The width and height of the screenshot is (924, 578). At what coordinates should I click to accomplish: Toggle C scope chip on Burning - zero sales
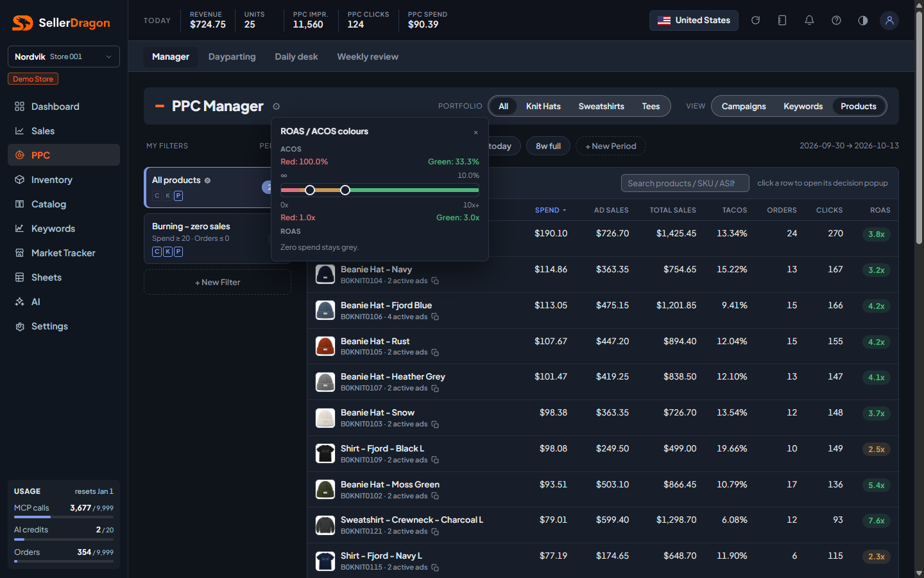point(157,252)
